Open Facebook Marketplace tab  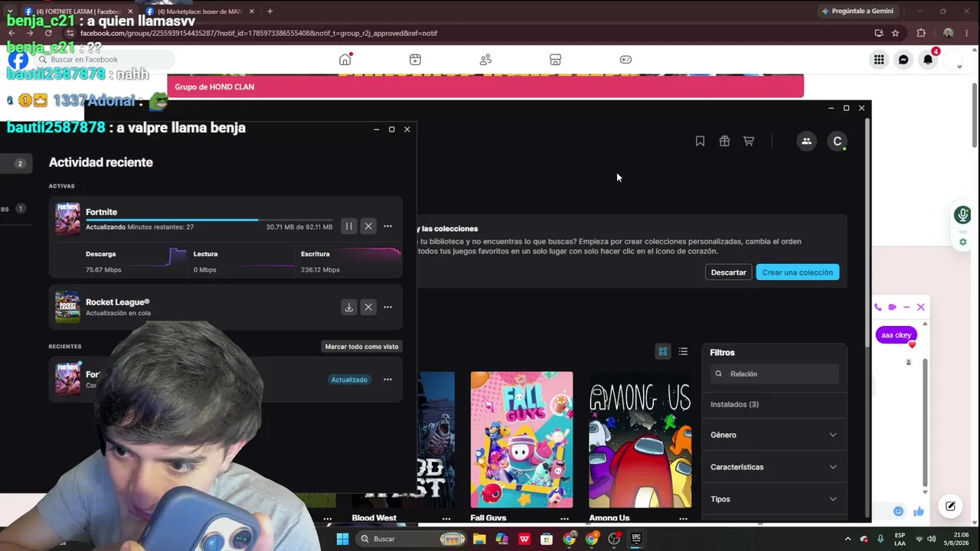(555, 60)
